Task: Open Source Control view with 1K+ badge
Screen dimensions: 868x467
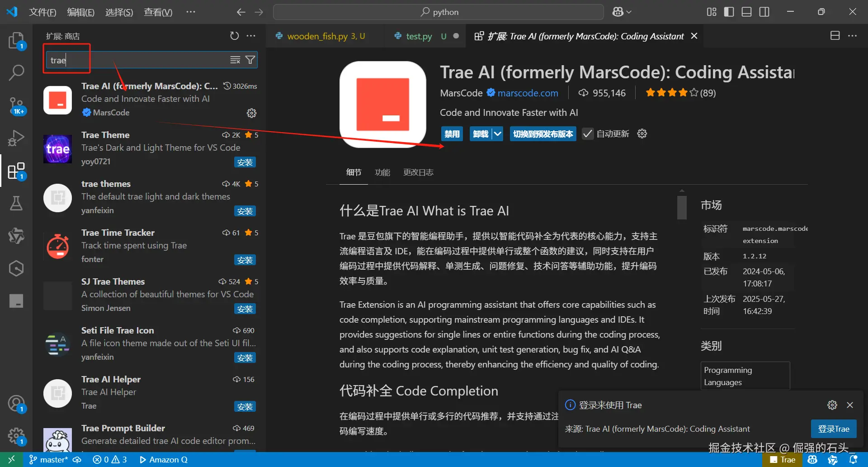Action: pyautogui.click(x=16, y=106)
